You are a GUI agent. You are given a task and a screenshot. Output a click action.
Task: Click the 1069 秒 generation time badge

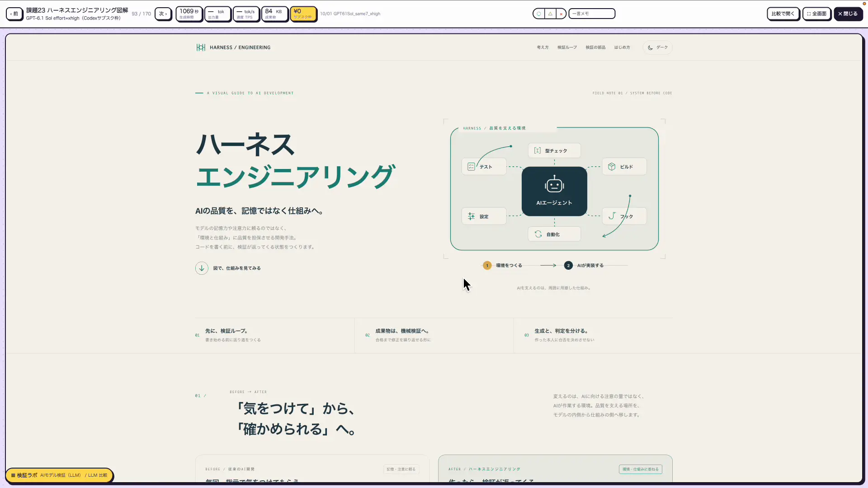click(x=189, y=14)
